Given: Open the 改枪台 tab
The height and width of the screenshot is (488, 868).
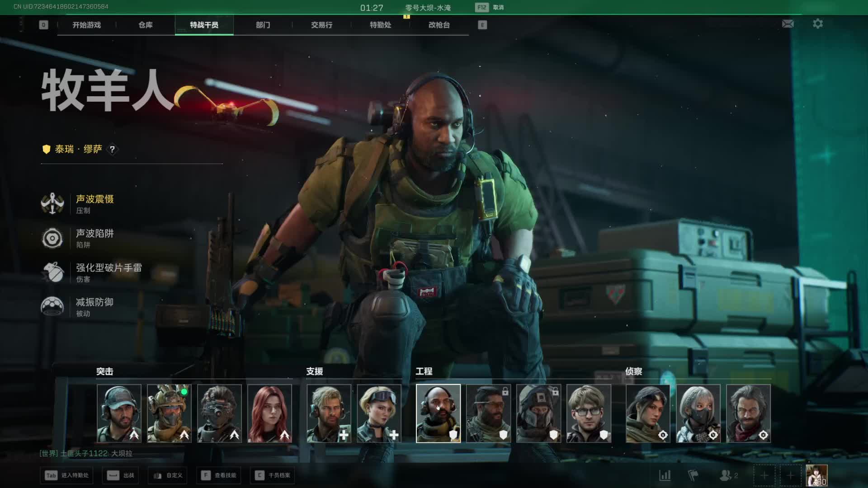Looking at the screenshot, I should [439, 25].
